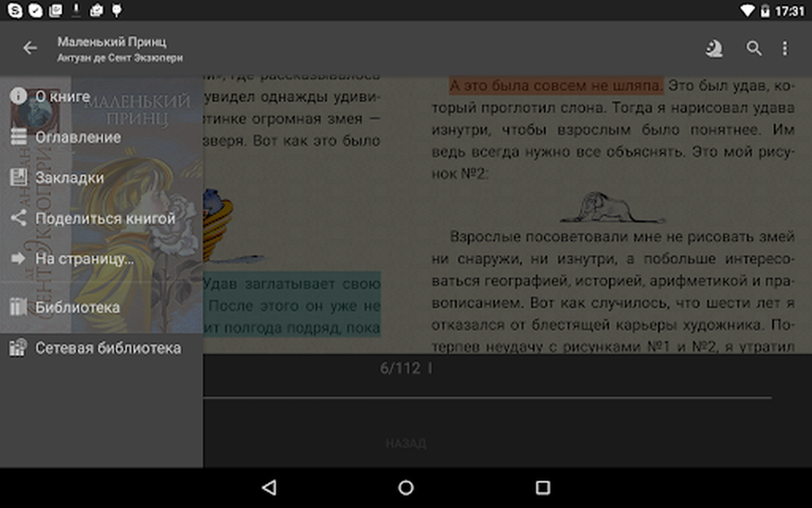812x508 pixels.
Task: Tap highlighted text А это была совсем не шляпа
Action: coord(556,86)
